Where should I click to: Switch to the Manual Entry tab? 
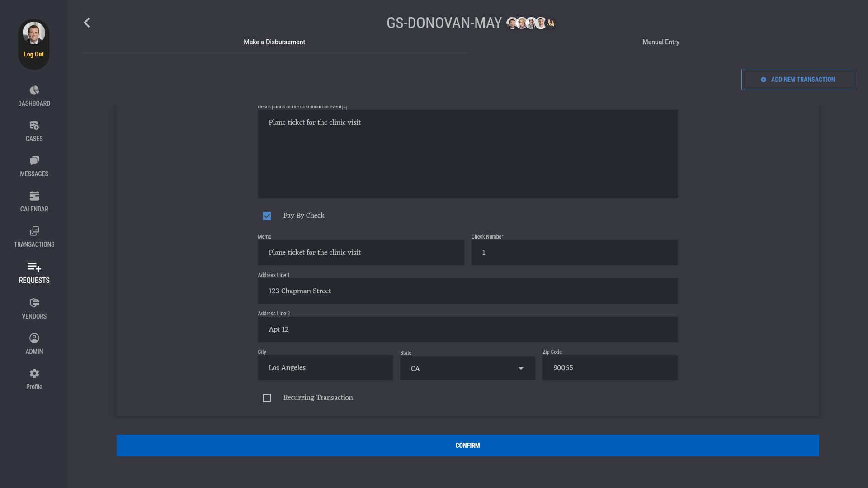pos(660,42)
